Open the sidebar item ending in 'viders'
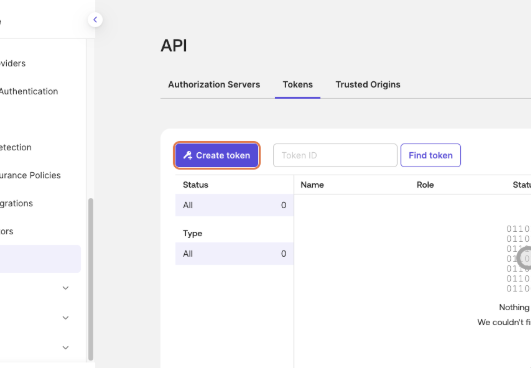This screenshot has height=368, width=531. click(13, 63)
